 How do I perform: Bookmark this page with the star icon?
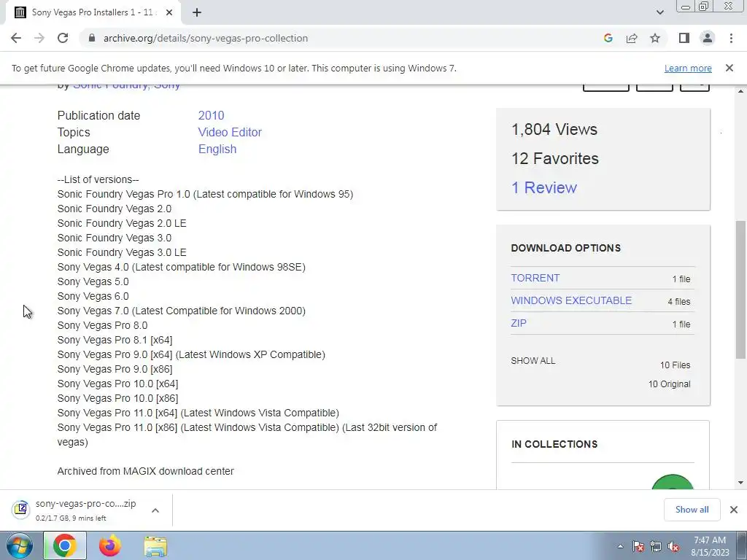tap(655, 38)
